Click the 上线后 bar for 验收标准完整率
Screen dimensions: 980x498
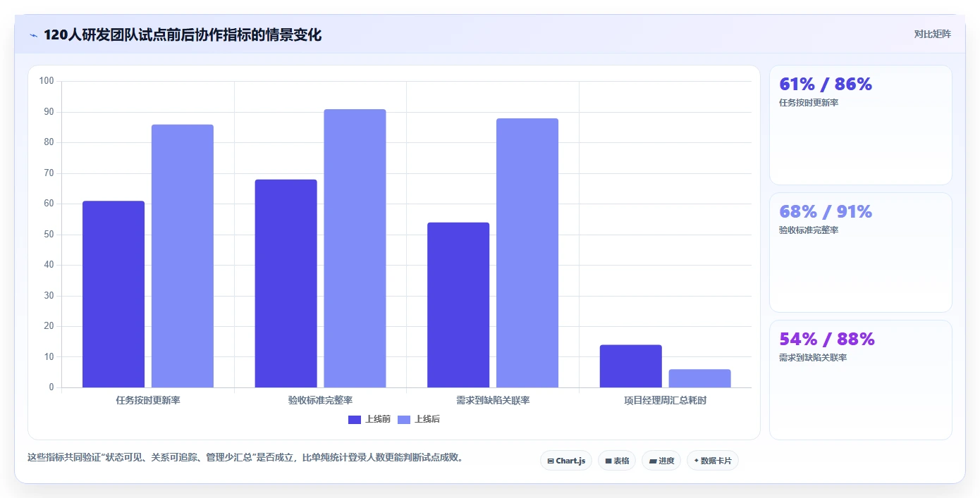click(355, 248)
